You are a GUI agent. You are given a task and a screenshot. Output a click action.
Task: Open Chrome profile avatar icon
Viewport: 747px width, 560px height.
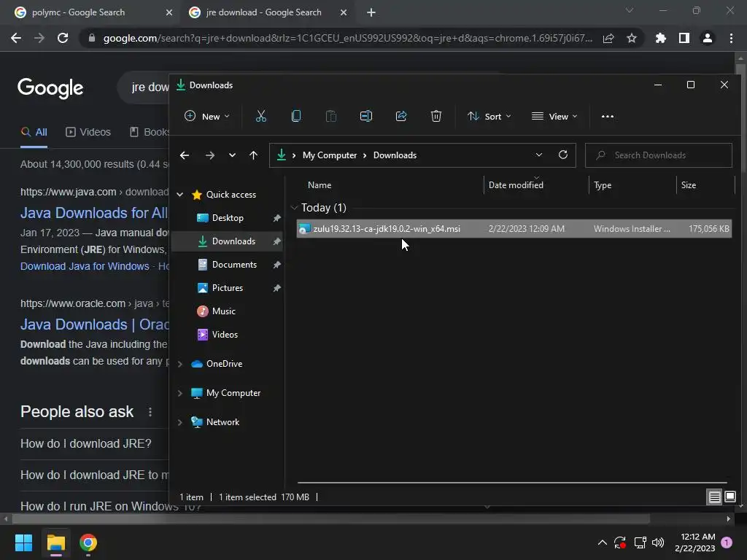pos(708,38)
